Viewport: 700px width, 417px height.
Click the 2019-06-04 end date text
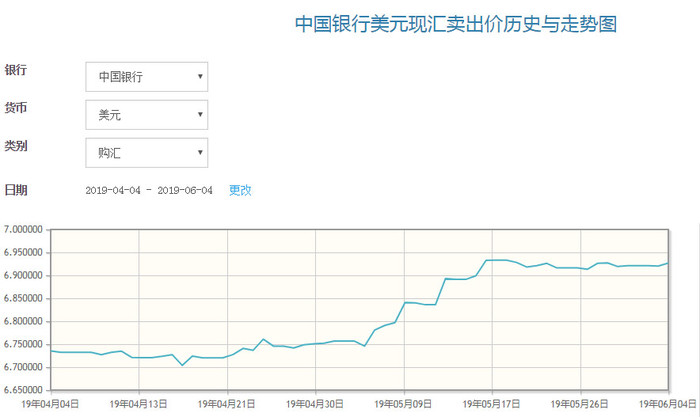point(185,190)
